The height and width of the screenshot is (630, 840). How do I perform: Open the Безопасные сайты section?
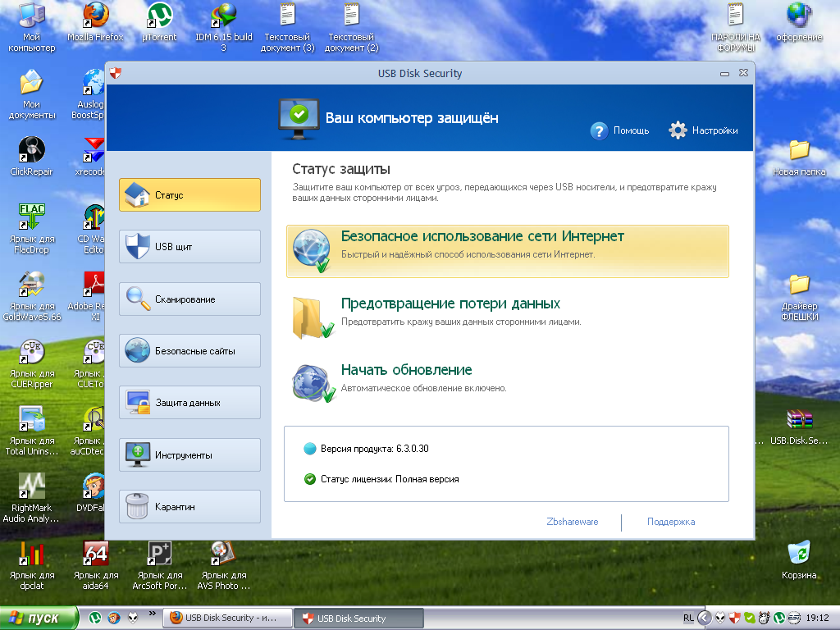[189, 351]
